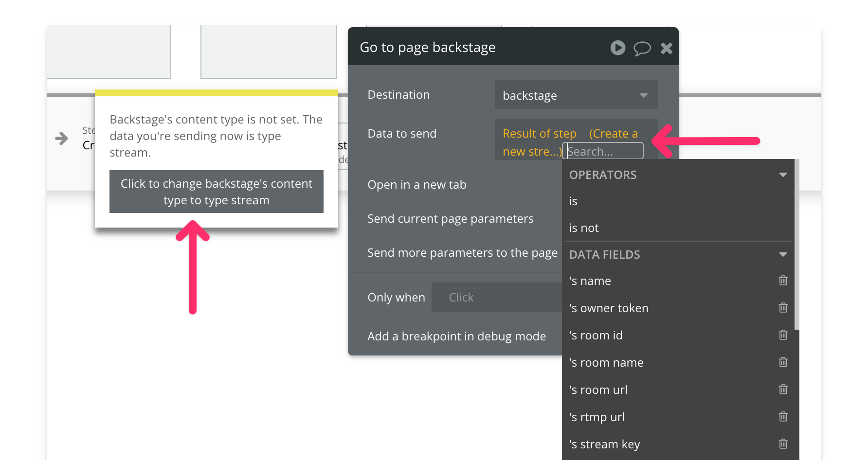Delete the 's name data field
This screenshot has height=460, width=868.
coord(783,281)
